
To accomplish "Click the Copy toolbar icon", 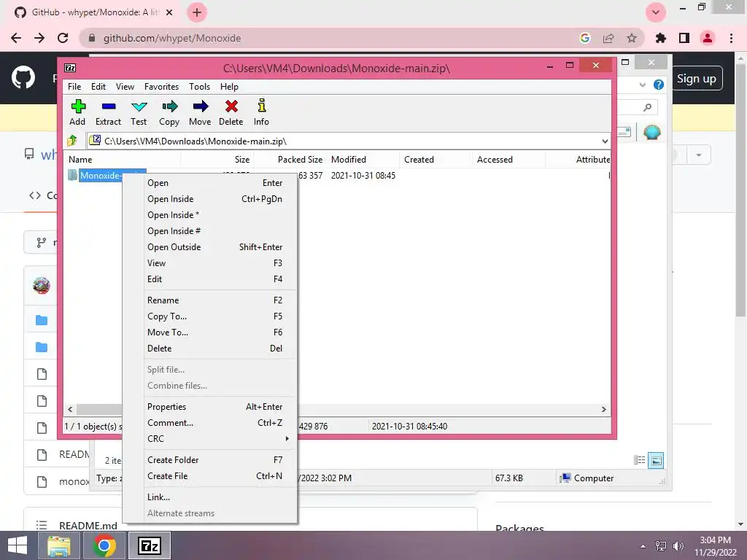I will coord(169,106).
